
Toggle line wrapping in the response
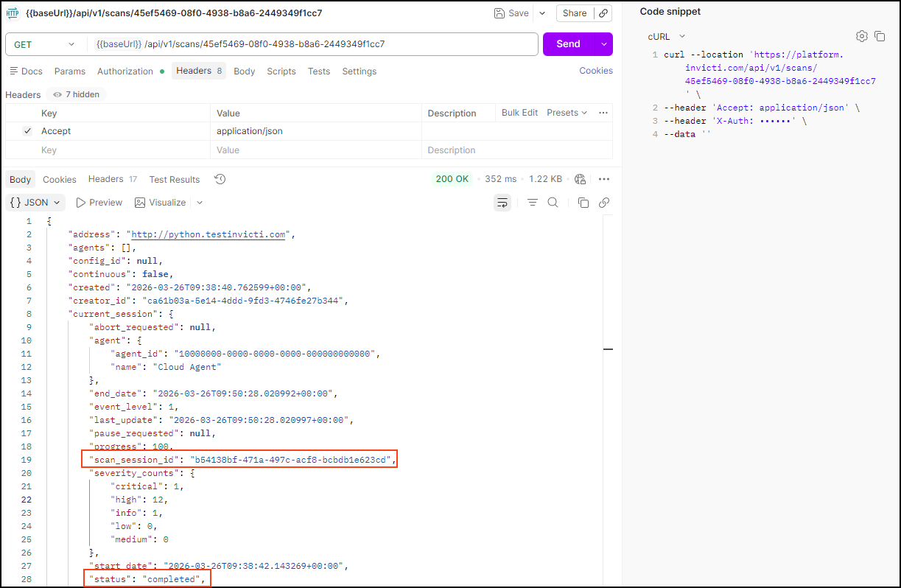pos(502,202)
